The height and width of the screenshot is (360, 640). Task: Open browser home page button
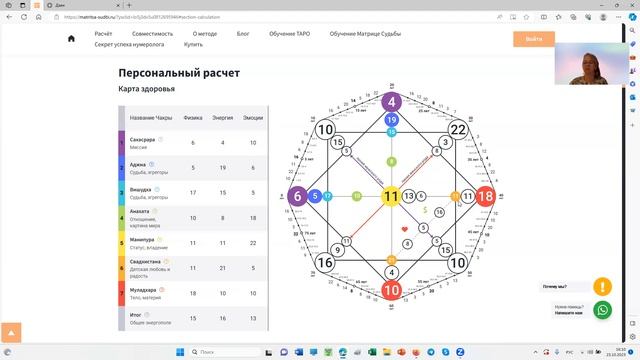[x=39, y=17]
